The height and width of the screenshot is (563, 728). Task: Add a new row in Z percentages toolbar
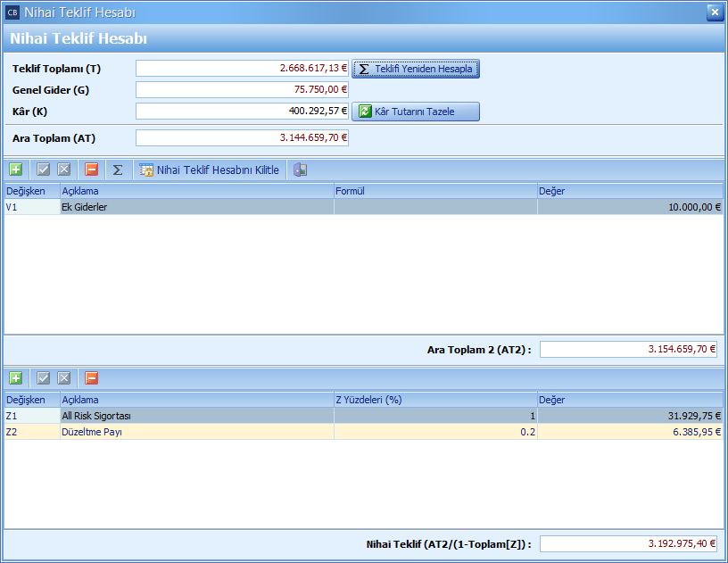tap(16, 378)
